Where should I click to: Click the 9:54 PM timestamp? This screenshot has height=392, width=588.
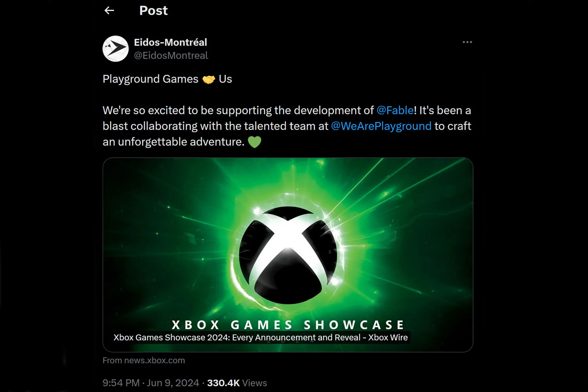point(121,383)
